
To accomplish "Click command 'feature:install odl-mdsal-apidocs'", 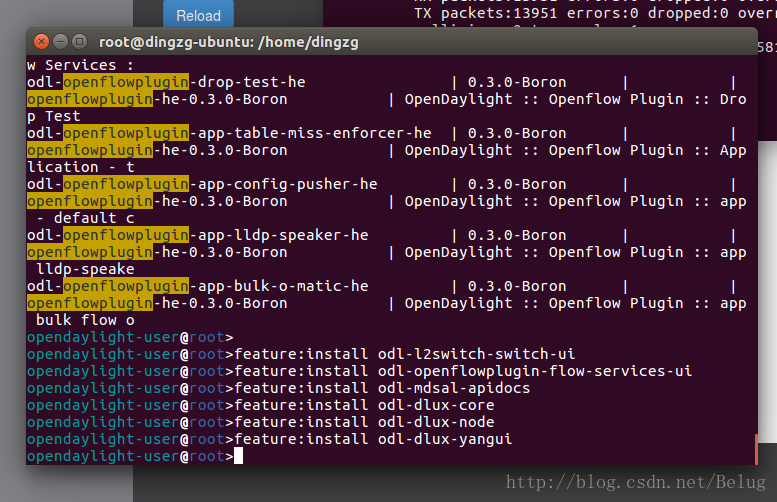I will point(382,388).
